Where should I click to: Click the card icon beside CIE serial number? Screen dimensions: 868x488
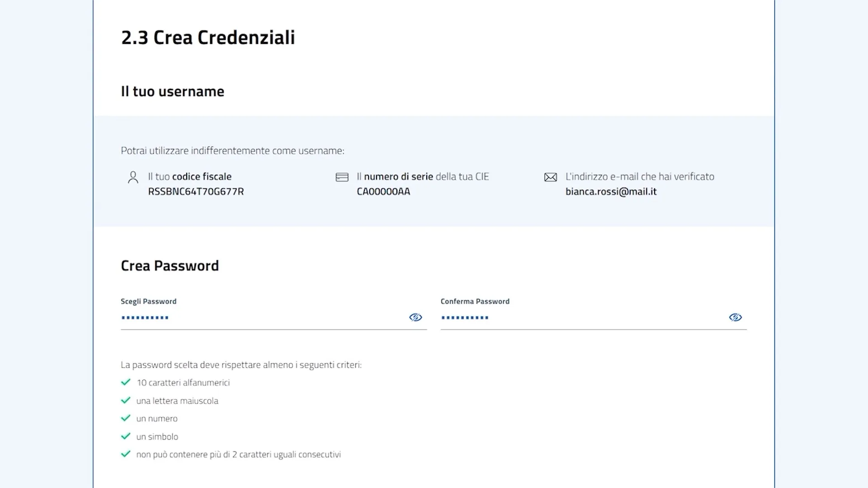[x=342, y=177]
